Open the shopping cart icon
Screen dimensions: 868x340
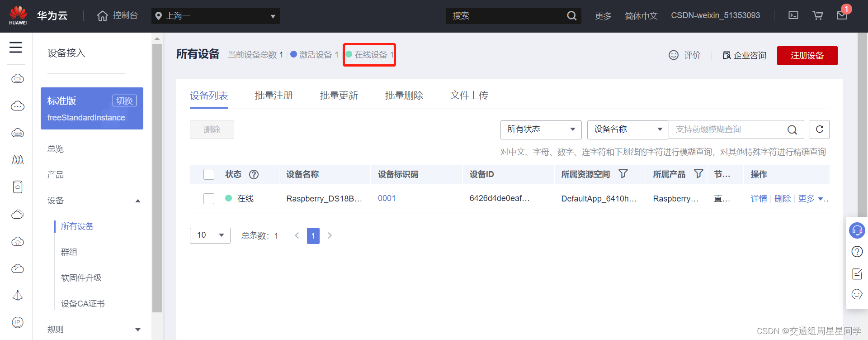tap(818, 15)
